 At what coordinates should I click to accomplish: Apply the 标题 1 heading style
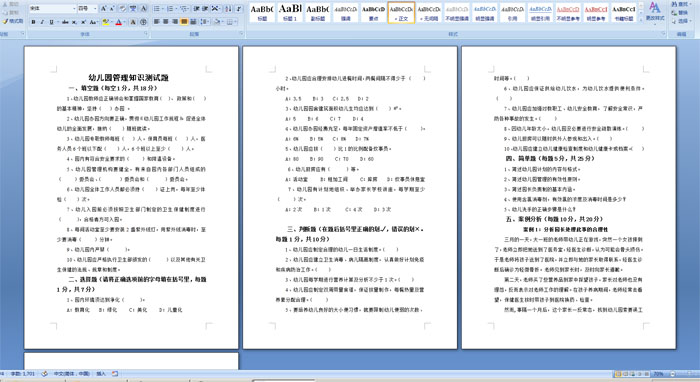pyautogui.click(x=290, y=12)
